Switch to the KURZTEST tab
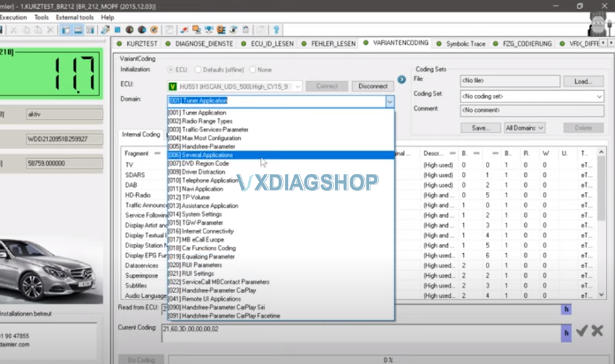This screenshot has width=615, height=364. click(x=137, y=43)
